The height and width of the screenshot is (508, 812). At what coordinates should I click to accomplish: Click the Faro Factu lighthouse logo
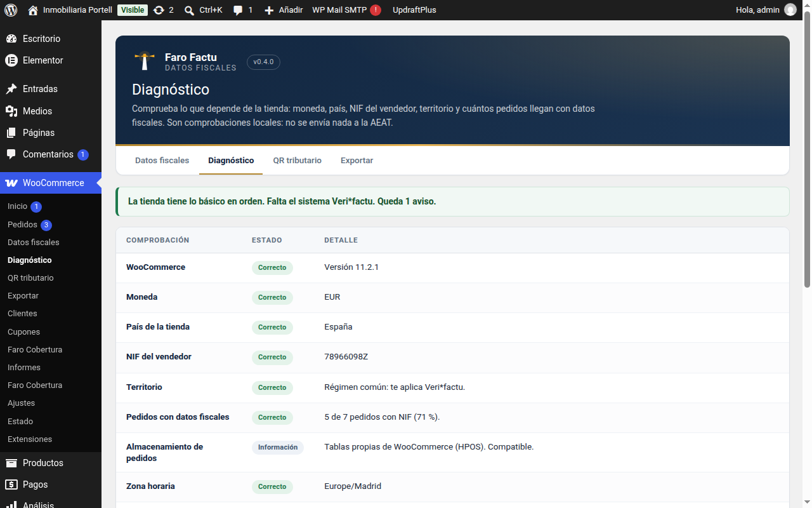pos(145,62)
